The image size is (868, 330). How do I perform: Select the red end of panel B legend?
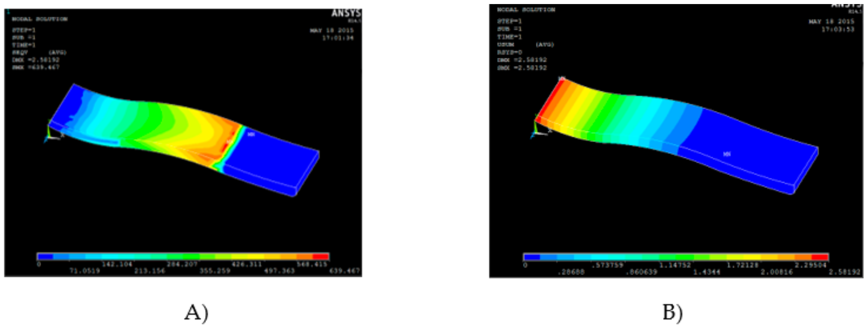pyautogui.click(x=820, y=257)
